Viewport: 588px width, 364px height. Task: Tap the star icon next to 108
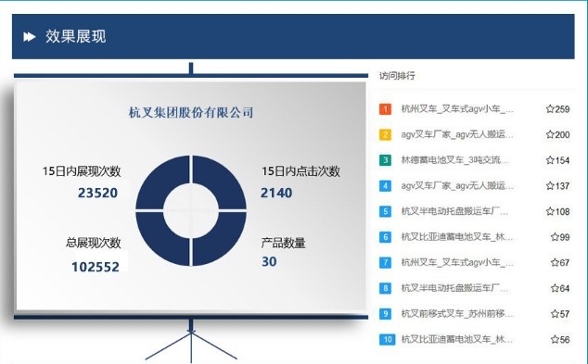(550, 211)
